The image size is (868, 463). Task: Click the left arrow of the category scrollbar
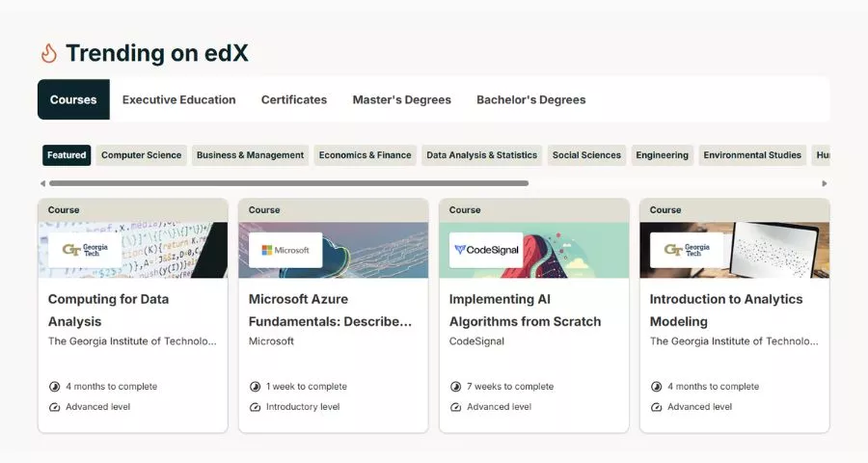[42, 183]
